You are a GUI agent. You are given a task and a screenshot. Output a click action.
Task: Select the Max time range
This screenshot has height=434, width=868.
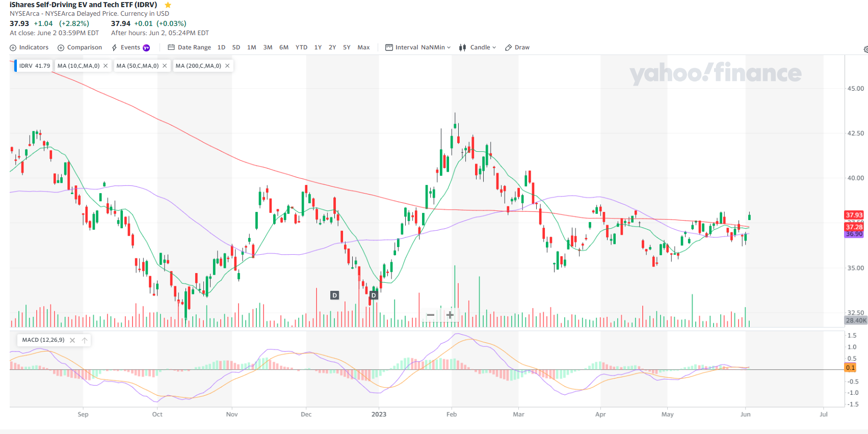363,47
